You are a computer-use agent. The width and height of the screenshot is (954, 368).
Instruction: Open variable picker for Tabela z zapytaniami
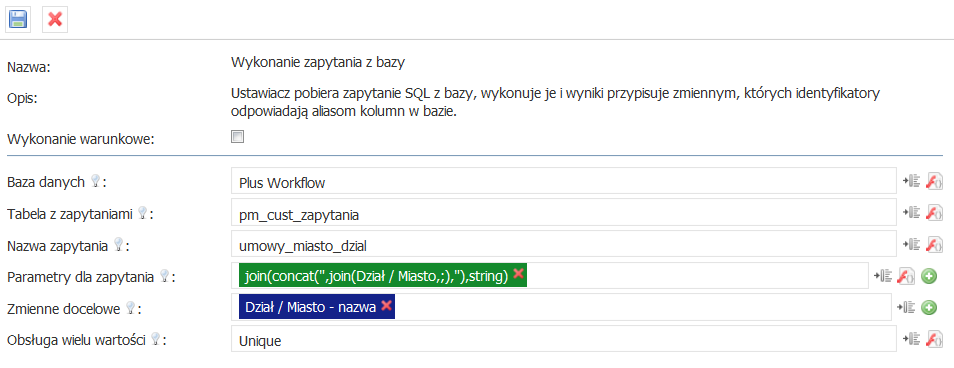[x=911, y=212]
